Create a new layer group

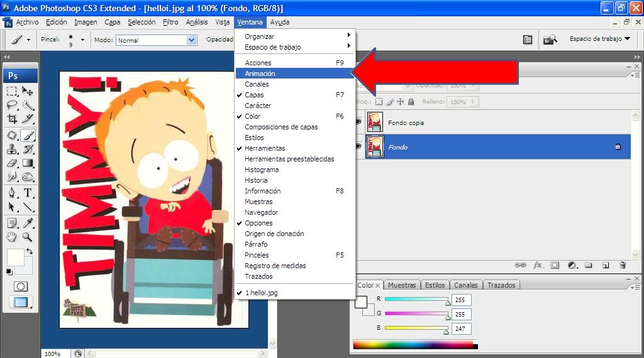coord(589,265)
